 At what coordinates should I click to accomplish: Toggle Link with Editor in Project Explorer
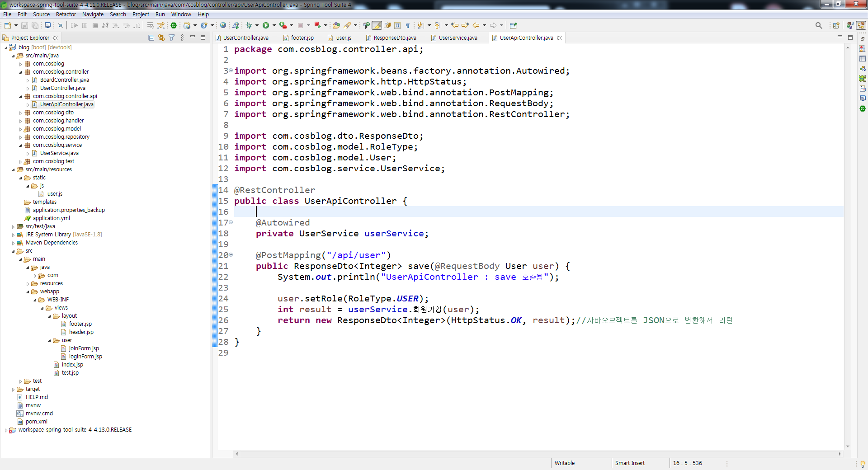tap(161, 38)
